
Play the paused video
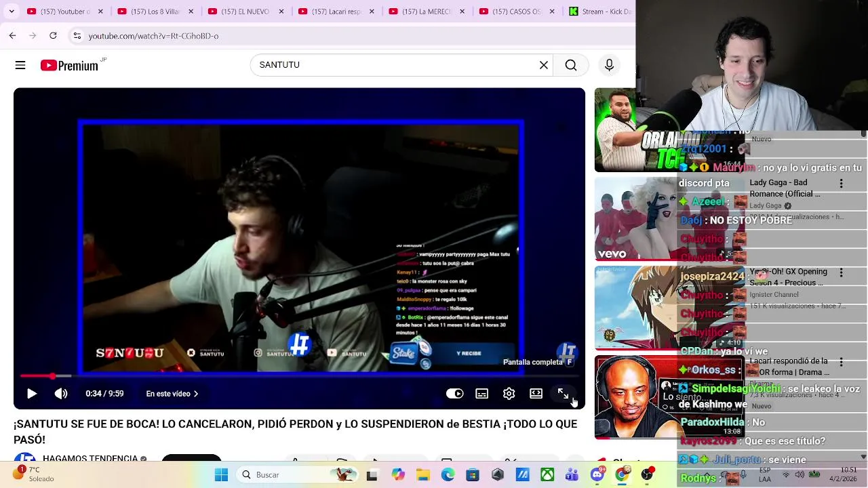32,394
